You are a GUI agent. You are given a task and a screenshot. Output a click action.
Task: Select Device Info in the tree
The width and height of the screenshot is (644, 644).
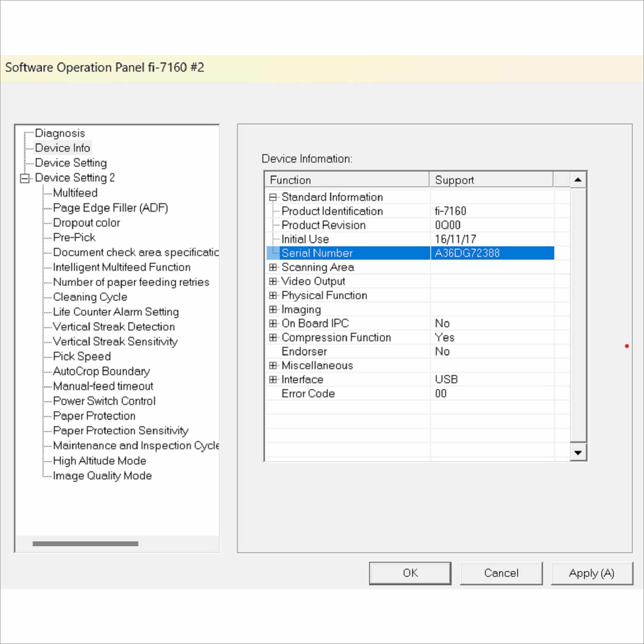point(62,148)
